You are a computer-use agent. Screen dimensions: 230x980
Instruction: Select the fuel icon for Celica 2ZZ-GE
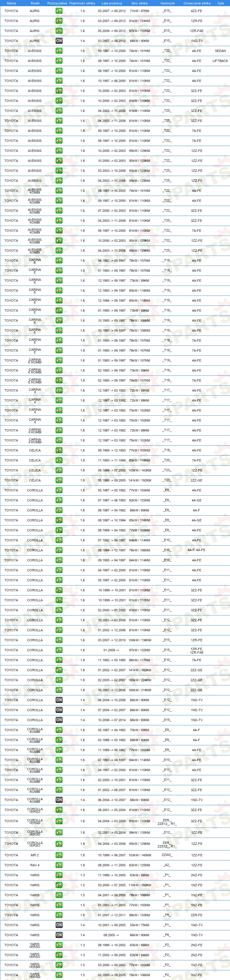coord(59,481)
